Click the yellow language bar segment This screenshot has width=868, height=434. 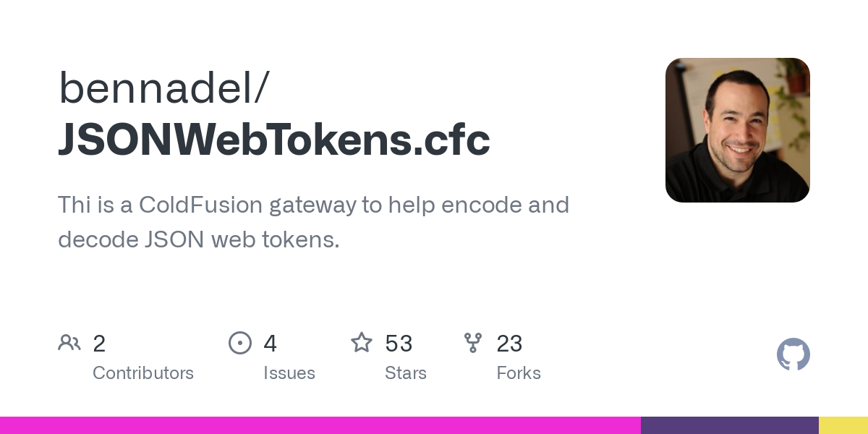[x=843, y=425]
